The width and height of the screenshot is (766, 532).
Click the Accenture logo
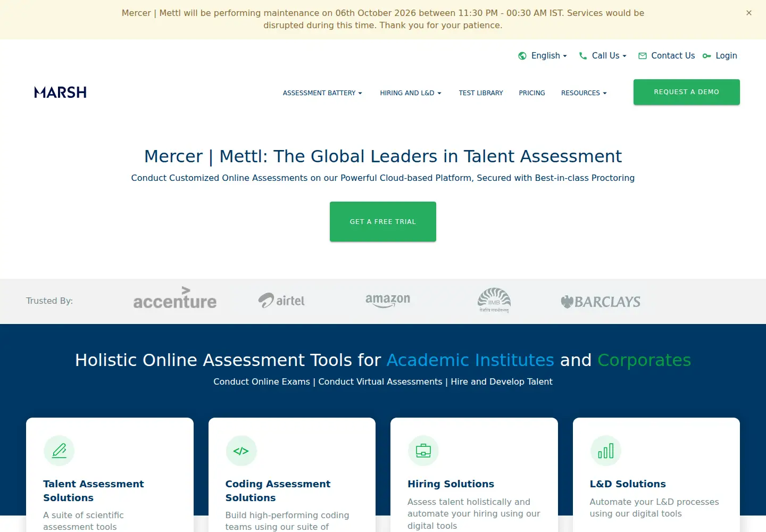tap(174, 298)
